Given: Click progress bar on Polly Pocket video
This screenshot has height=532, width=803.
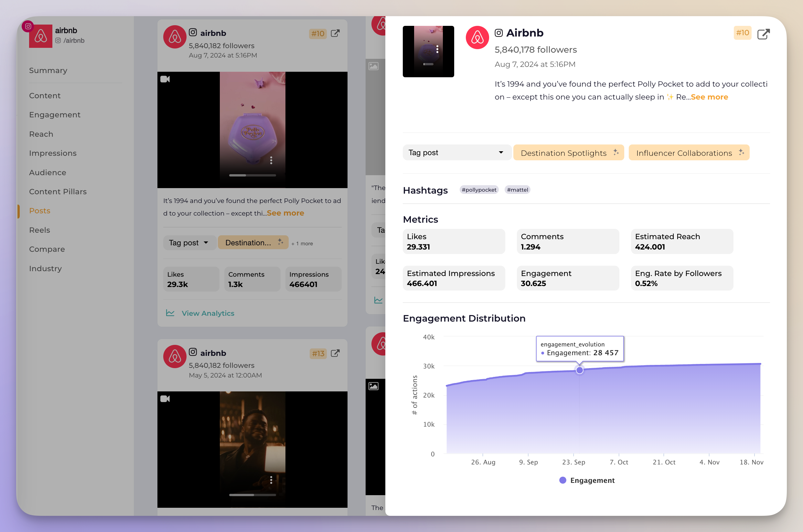Looking at the screenshot, I should point(252,176).
